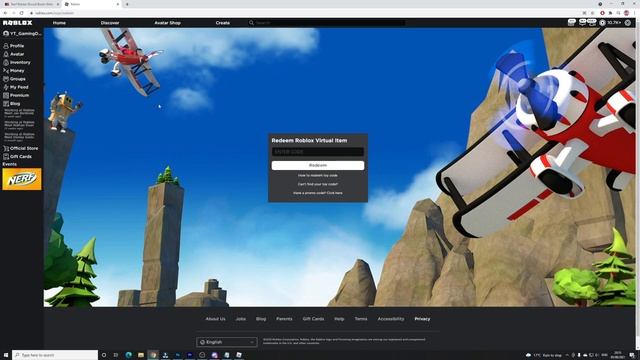The height and width of the screenshot is (360, 640).
Task: Open My Feed in the sidebar
Action: pos(16,87)
